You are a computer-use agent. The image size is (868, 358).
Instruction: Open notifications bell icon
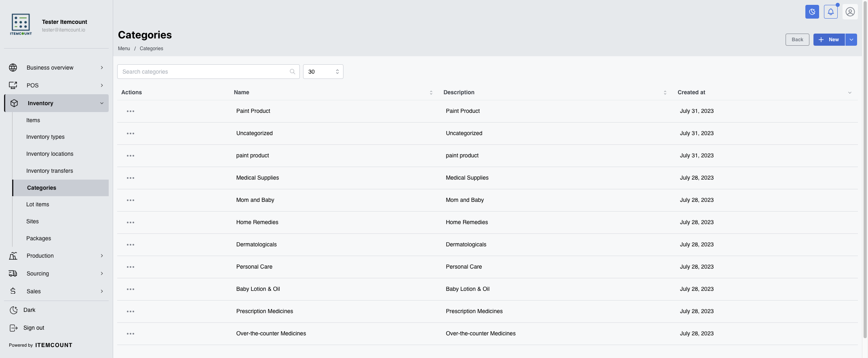[831, 12]
